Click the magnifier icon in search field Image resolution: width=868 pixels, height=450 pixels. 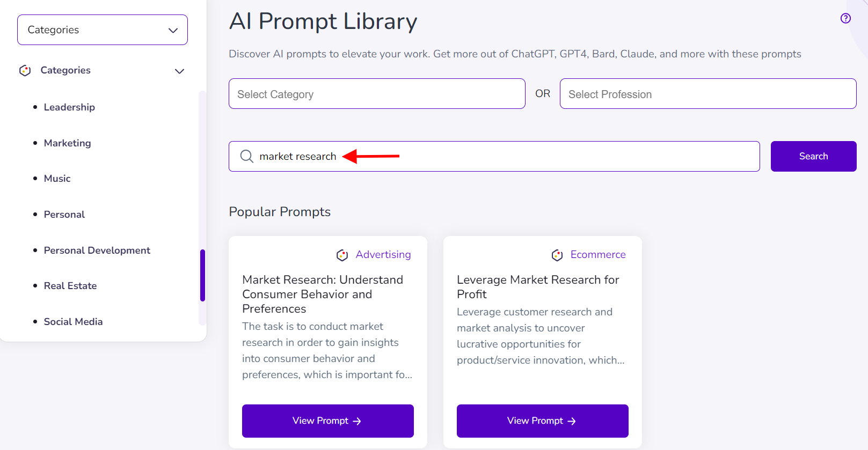pos(247,156)
